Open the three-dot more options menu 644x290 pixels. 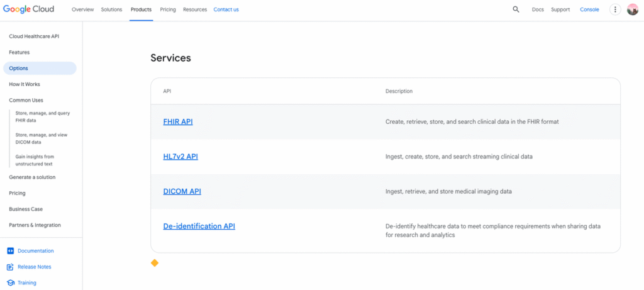615,9
